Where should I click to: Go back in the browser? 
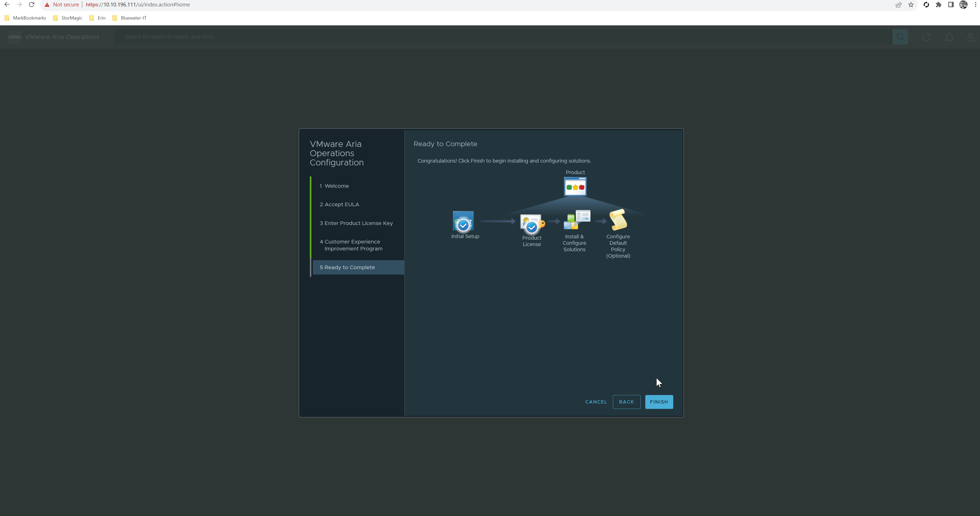[x=7, y=5]
